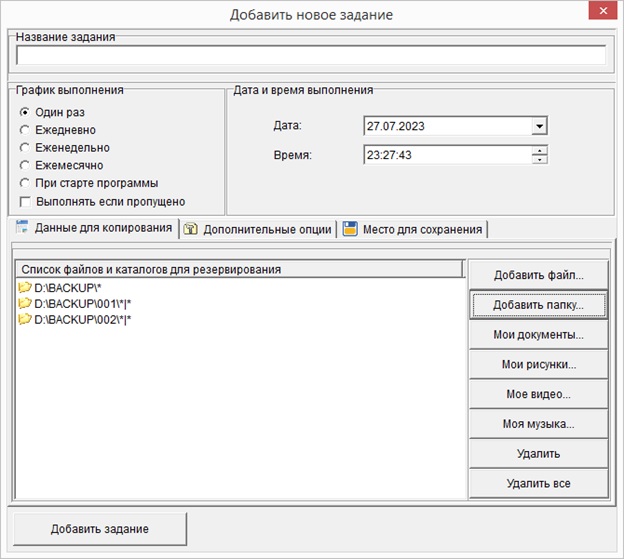Click the Список файлов и каталогов column header
This screenshot has width=624, height=559.
pos(240,269)
